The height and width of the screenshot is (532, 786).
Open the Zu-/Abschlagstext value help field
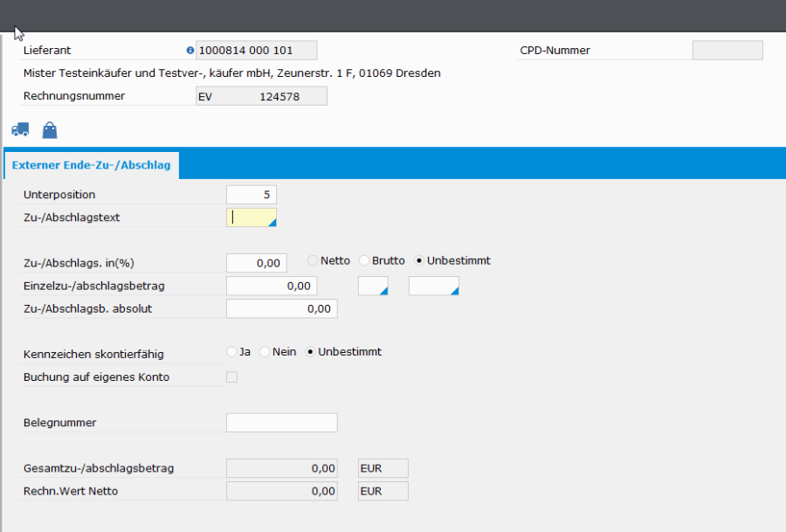coord(252,218)
